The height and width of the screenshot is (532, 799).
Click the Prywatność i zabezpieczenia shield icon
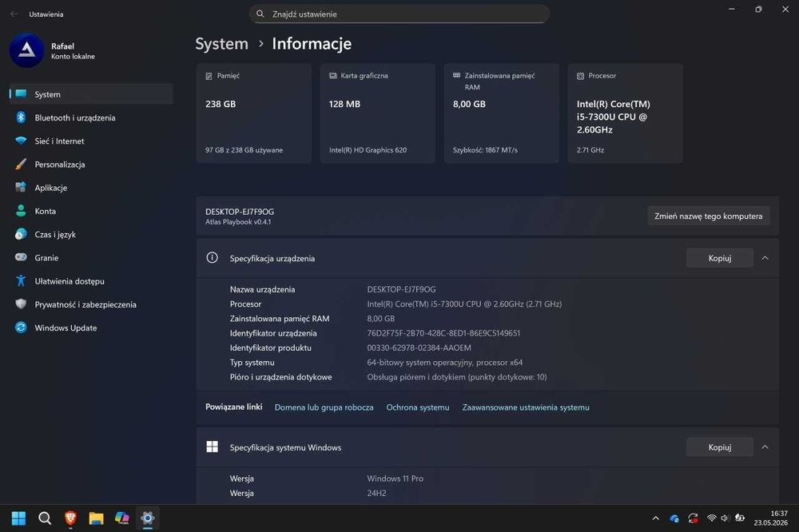tap(21, 304)
